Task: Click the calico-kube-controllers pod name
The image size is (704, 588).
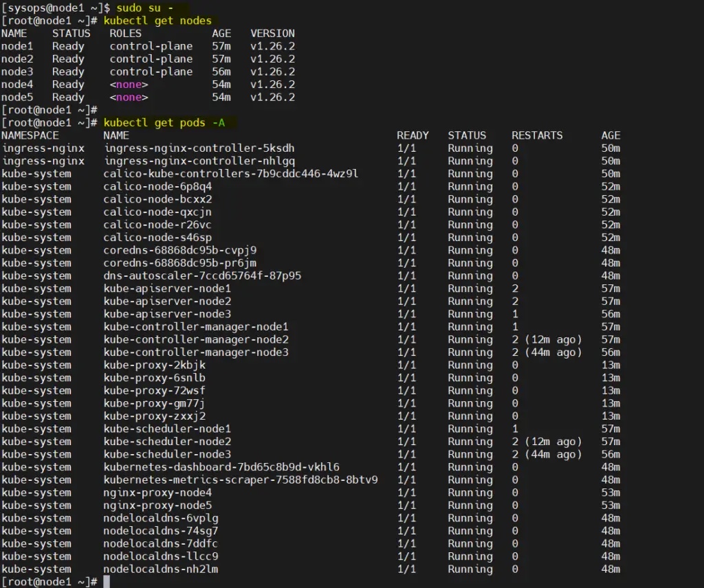Action: click(230, 174)
